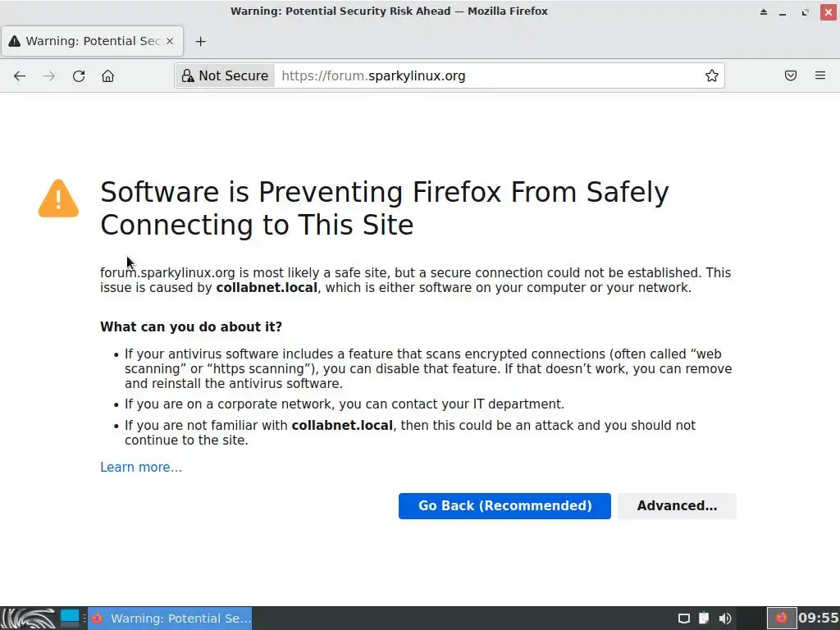
Task: Click the 'Software is Preventing Firefox' heading
Action: pyautogui.click(x=384, y=208)
